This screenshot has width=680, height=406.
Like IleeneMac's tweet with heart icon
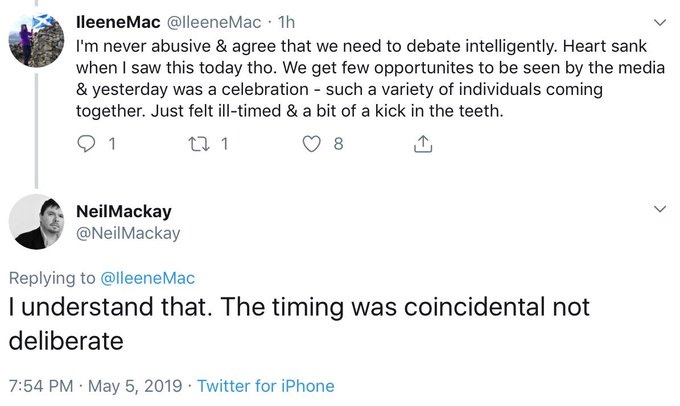click(311, 144)
